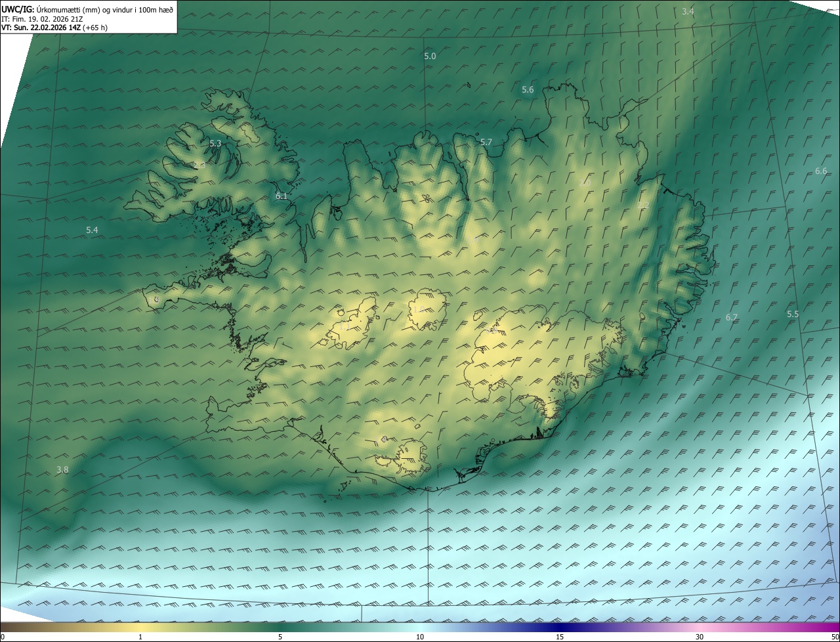The width and height of the screenshot is (840, 642).
Task: Select the map value "3.8"
Action: point(62,469)
